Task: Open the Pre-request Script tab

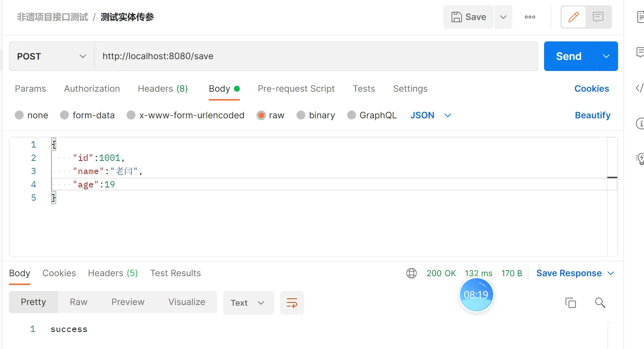Action: coord(296,89)
